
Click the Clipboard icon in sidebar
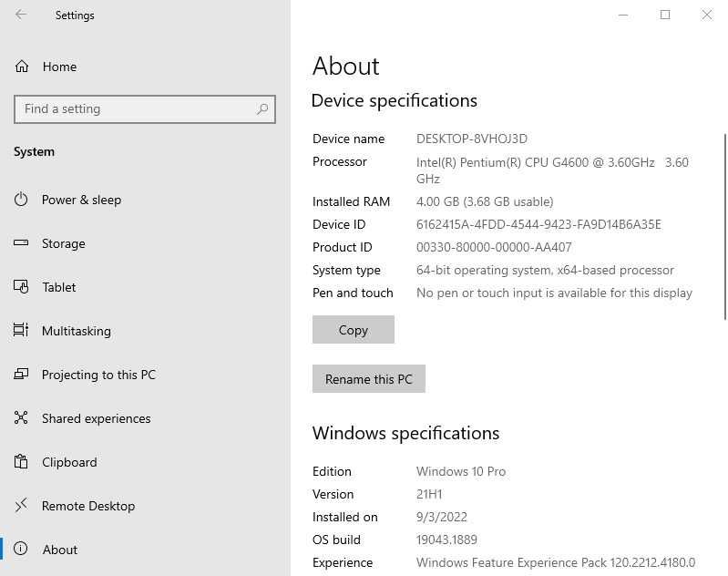point(22,462)
